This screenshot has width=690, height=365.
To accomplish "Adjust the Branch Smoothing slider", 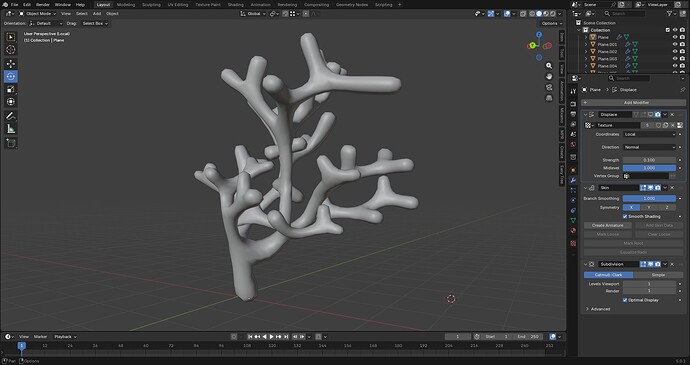I will (x=649, y=199).
